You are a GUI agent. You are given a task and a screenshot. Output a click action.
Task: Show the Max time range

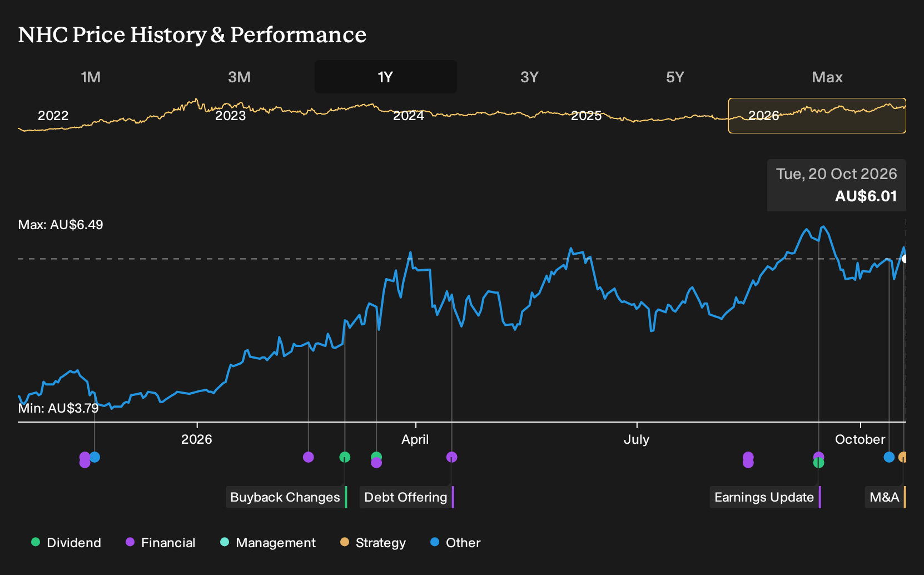[827, 77]
